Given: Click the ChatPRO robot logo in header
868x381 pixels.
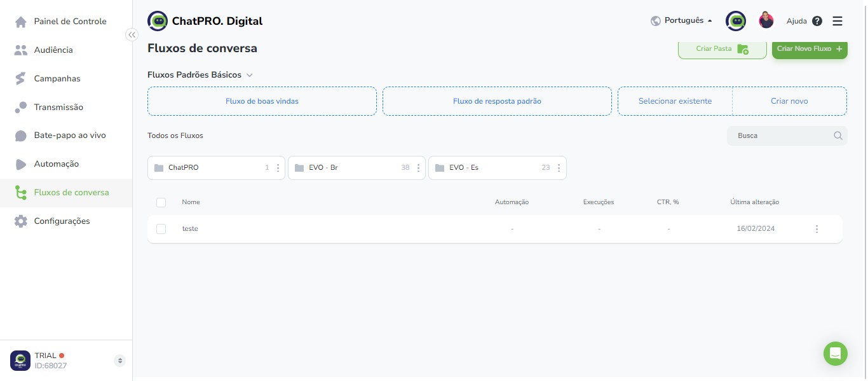Looking at the screenshot, I should 158,21.
